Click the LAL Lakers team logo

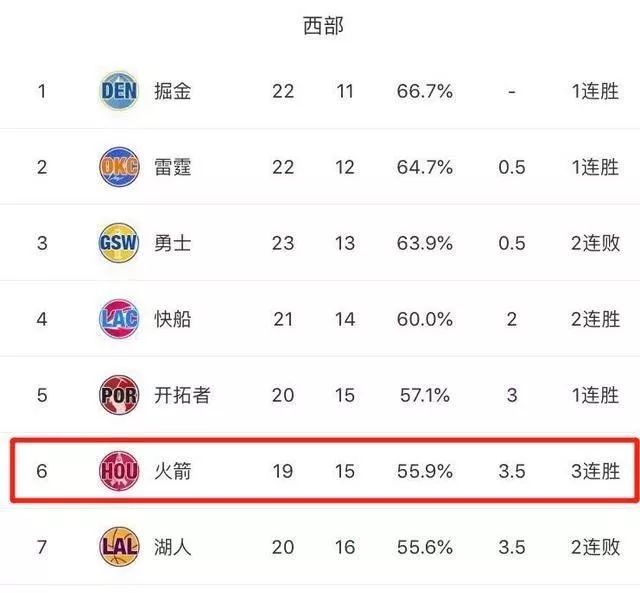[x=119, y=546]
